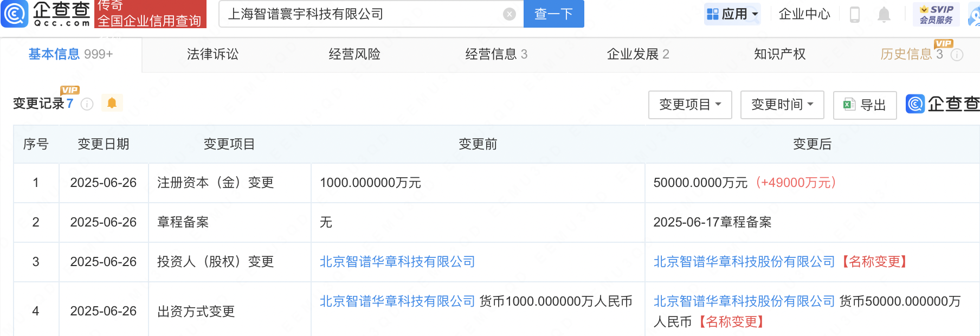The height and width of the screenshot is (336, 980).
Task: Click the 变更日期 column header
Action: click(x=104, y=144)
